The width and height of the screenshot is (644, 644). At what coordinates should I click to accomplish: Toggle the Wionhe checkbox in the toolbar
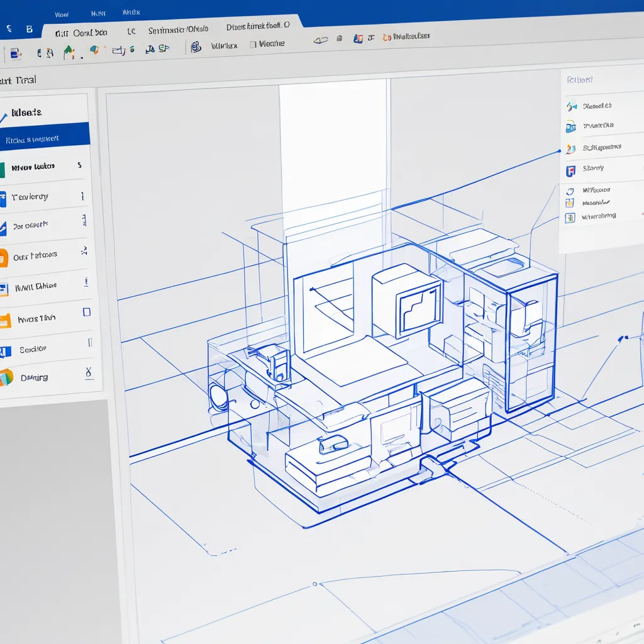[253, 45]
